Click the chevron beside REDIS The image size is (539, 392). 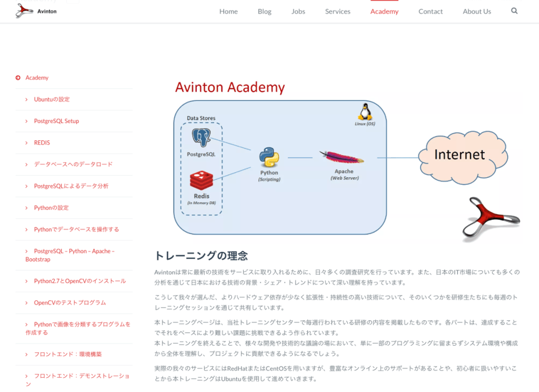coord(27,143)
